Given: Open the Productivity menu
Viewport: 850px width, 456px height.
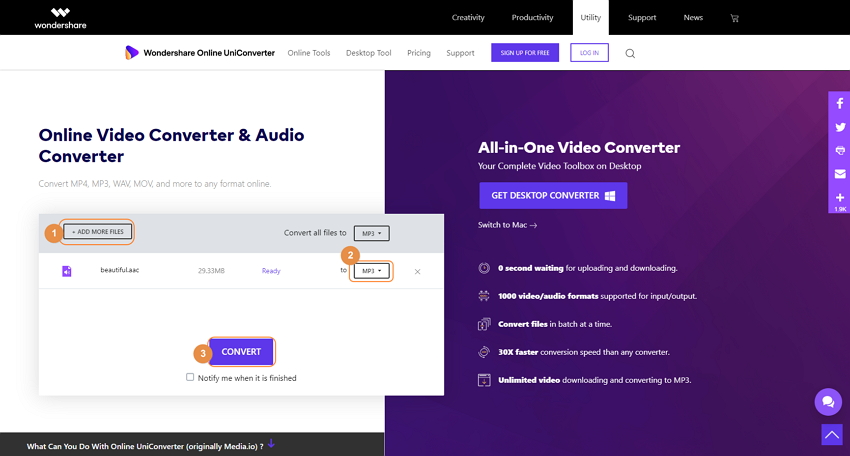Looking at the screenshot, I should coord(532,17).
